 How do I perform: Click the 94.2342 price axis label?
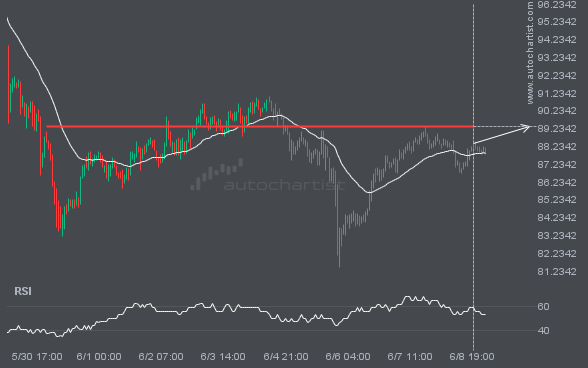[x=556, y=39]
